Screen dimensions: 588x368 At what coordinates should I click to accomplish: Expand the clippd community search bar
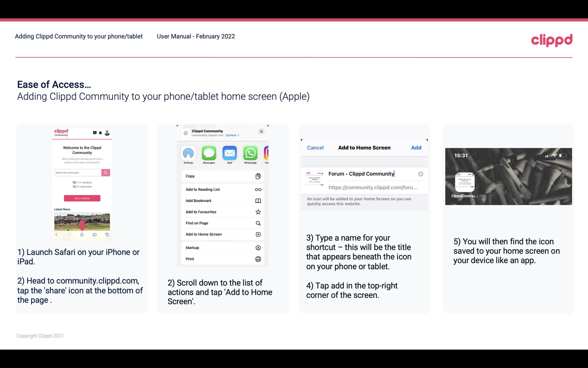78,172
